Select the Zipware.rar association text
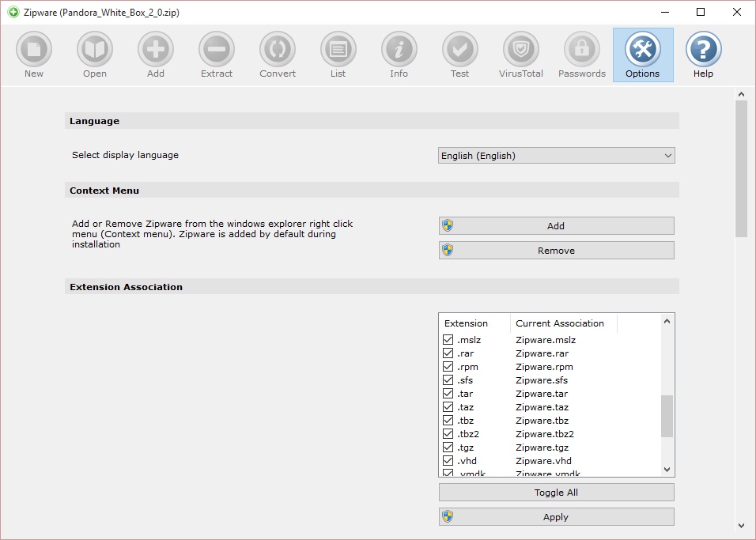The image size is (756, 540). click(x=542, y=353)
